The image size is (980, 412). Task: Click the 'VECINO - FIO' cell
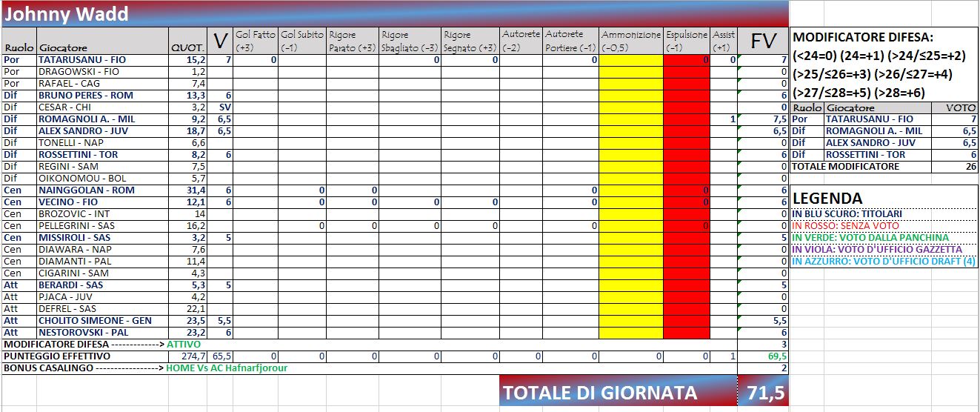(x=102, y=202)
